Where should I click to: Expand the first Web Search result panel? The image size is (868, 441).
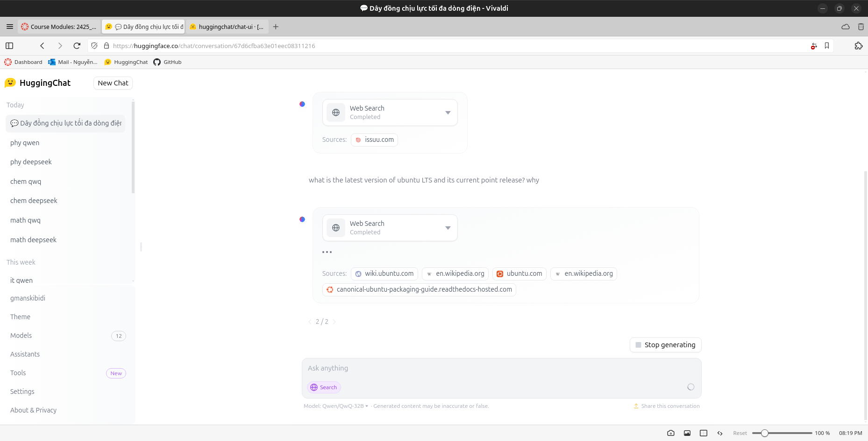448,112
